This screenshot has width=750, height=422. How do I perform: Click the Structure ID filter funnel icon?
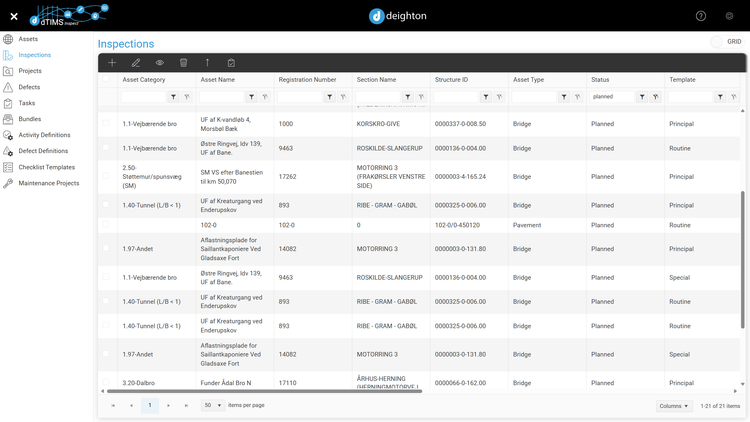(x=486, y=97)
